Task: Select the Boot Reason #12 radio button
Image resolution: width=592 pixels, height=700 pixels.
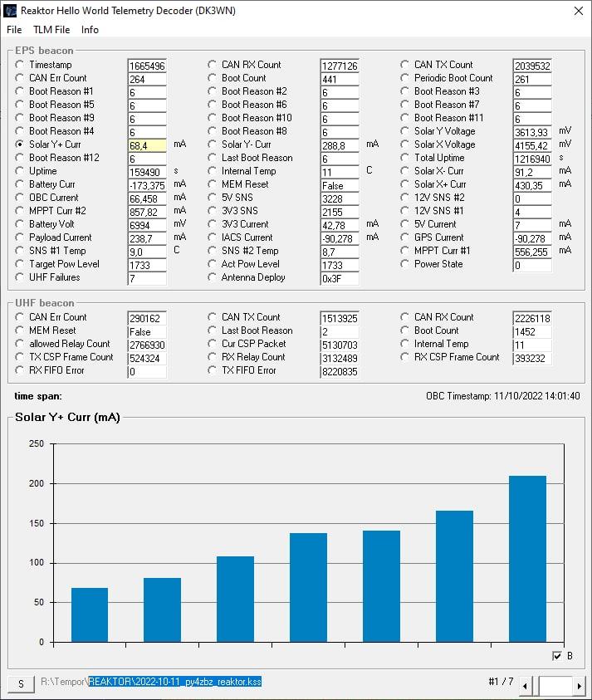Action: [20, 158]
